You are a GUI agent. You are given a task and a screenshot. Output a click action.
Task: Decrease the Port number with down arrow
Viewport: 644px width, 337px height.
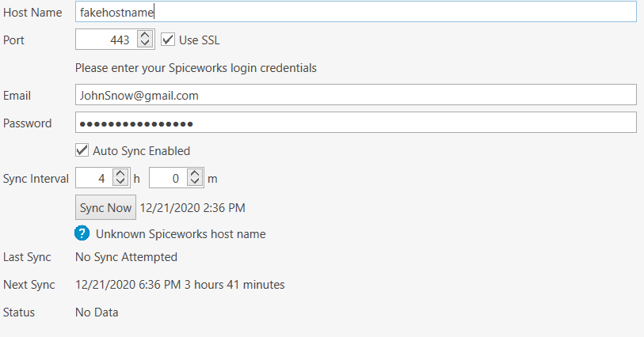(144, 44)
